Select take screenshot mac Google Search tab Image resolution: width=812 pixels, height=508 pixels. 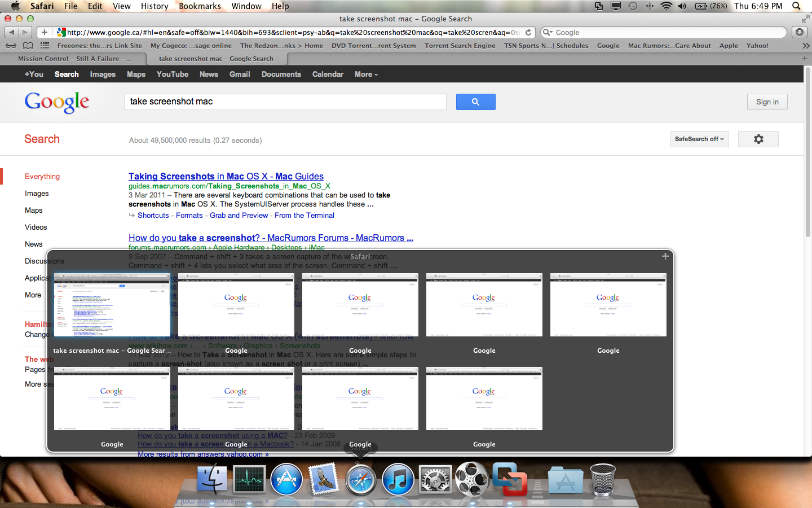(x=216, y=59)
